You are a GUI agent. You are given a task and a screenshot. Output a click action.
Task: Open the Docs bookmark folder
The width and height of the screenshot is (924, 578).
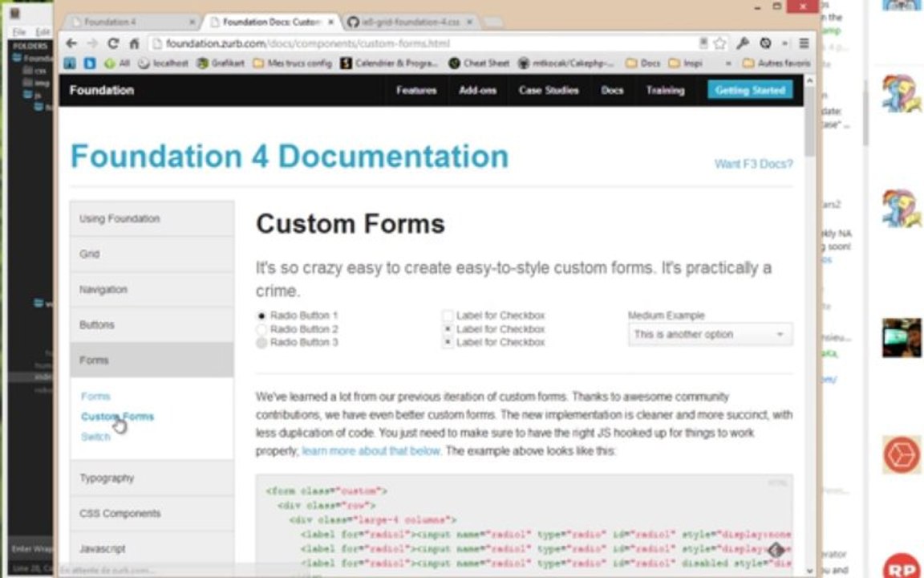[643, 63]
